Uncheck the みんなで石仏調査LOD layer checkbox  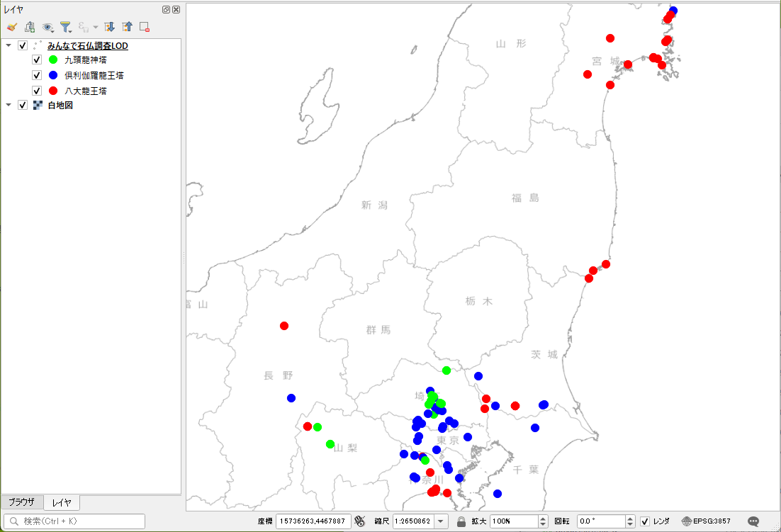23,46
